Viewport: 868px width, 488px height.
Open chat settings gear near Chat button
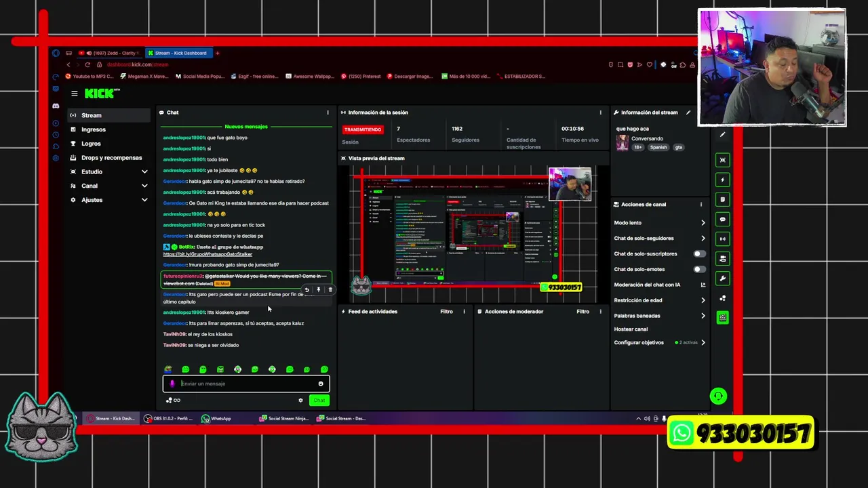coord(300,400)
